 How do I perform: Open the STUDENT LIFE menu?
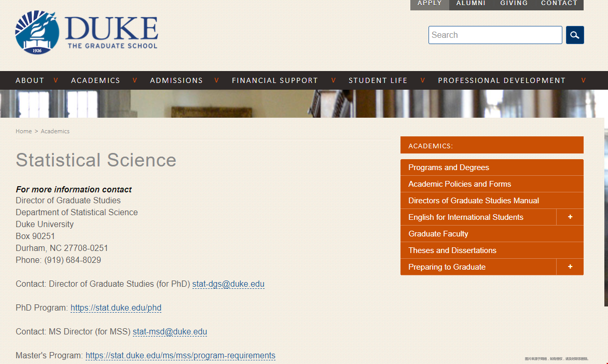coord(378,80)
